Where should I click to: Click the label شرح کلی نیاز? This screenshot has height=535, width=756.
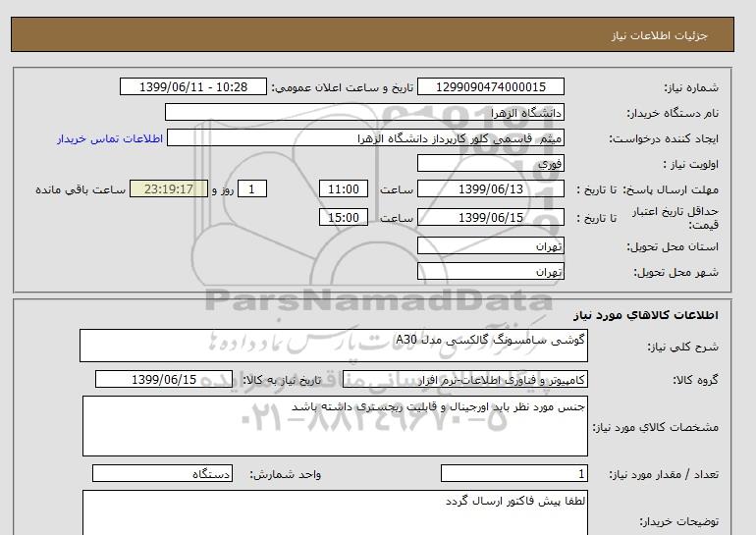coord(682,347)
